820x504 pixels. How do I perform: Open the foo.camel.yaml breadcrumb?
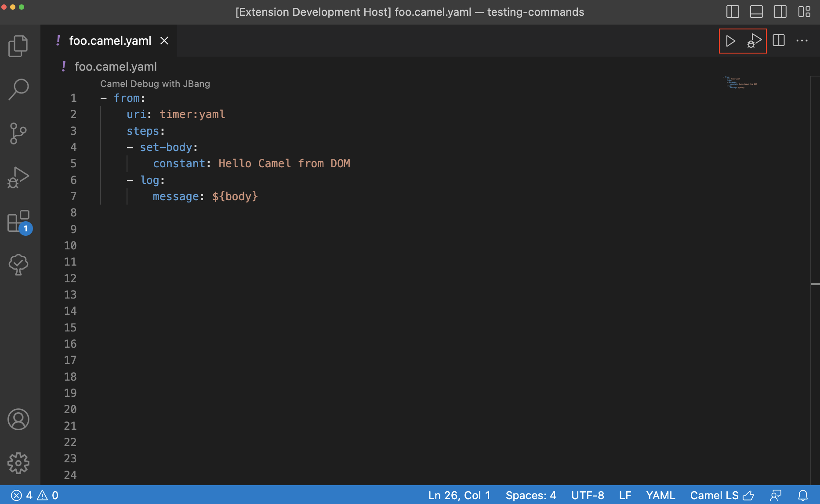pos(116,66)
